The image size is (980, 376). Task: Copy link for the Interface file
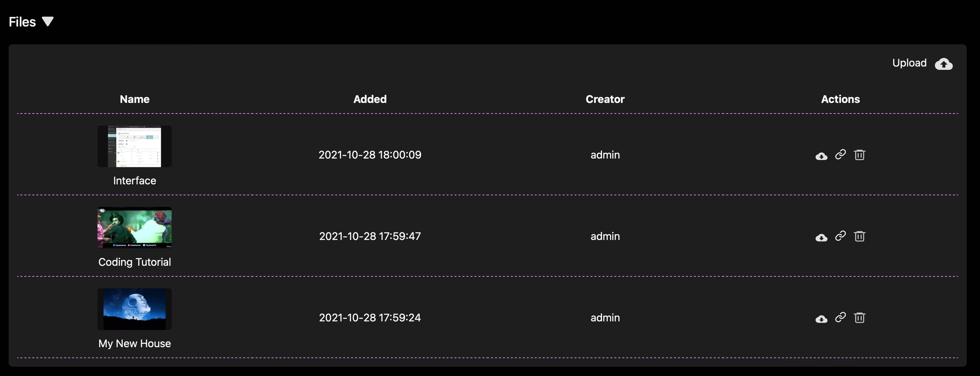pos(840,154)
